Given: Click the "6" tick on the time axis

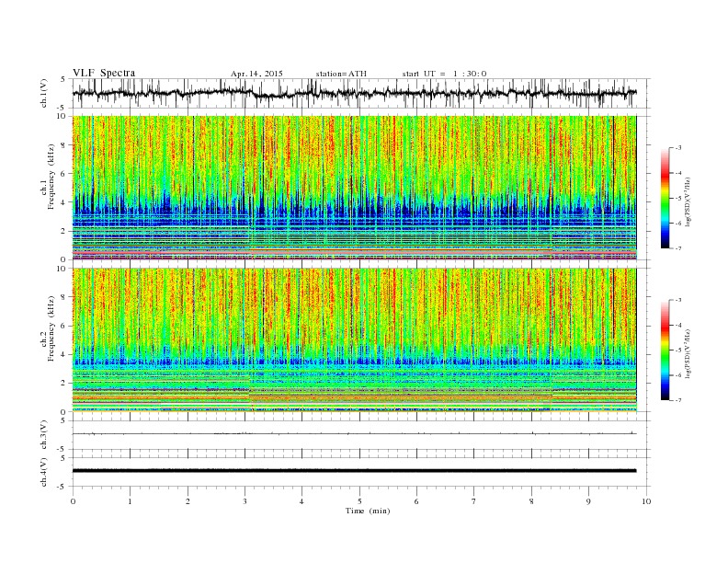Looking at the screenshot, I should pyautogui.click(x=416, y=501).
